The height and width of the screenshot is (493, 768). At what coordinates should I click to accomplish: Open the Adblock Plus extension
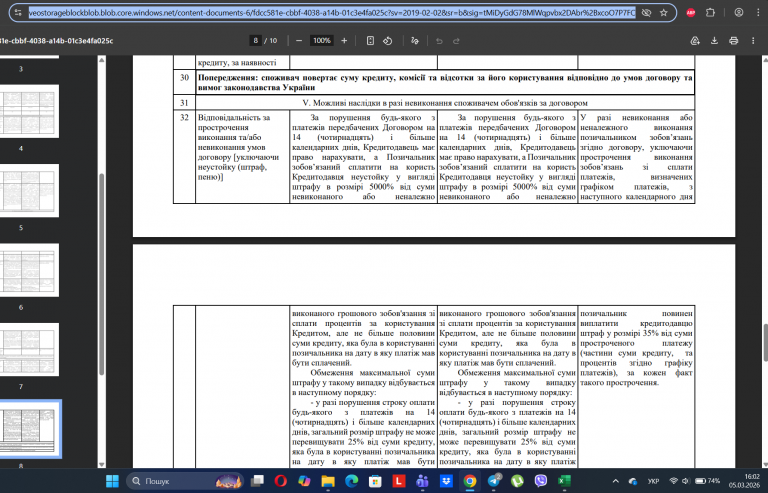click(x=691, y=13)
